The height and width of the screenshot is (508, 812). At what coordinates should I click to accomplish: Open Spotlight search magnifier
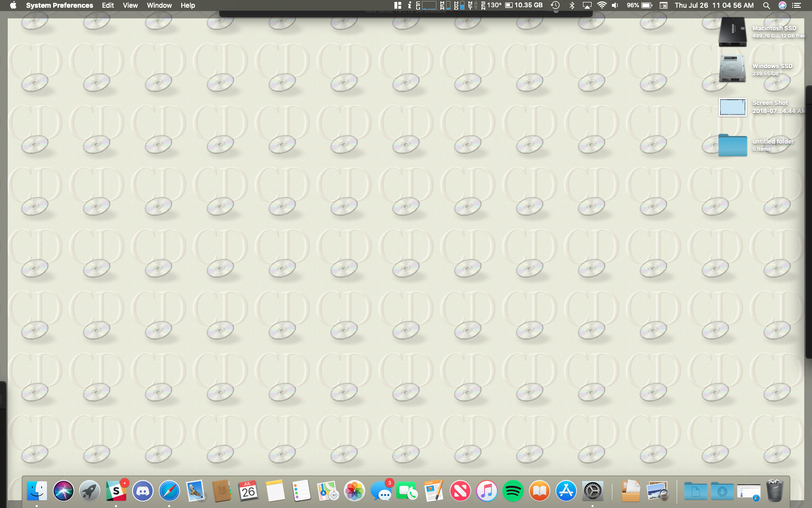pyautogui.click(x=767, y=5)
